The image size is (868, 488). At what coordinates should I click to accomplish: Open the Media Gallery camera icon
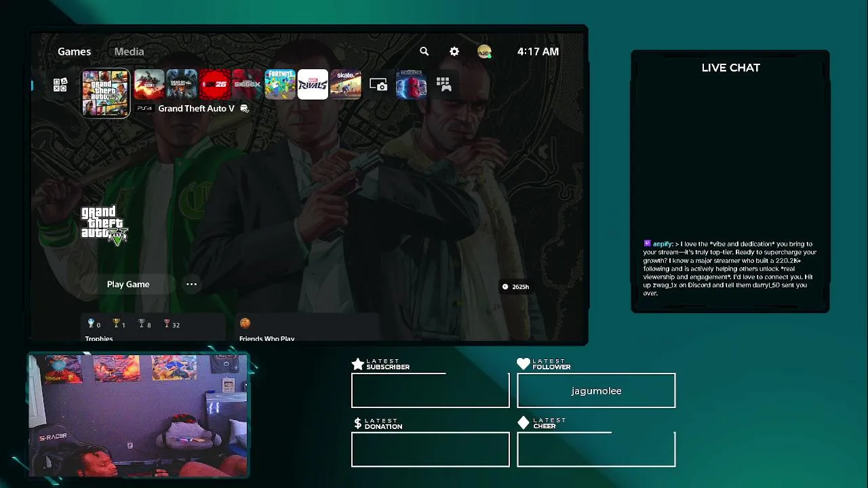[x=378, y=85]
